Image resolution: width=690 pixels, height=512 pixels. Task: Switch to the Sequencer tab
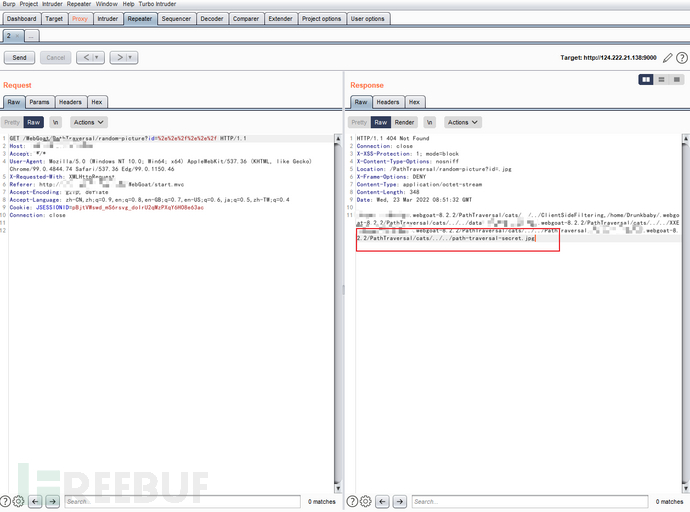coord(176,19)
